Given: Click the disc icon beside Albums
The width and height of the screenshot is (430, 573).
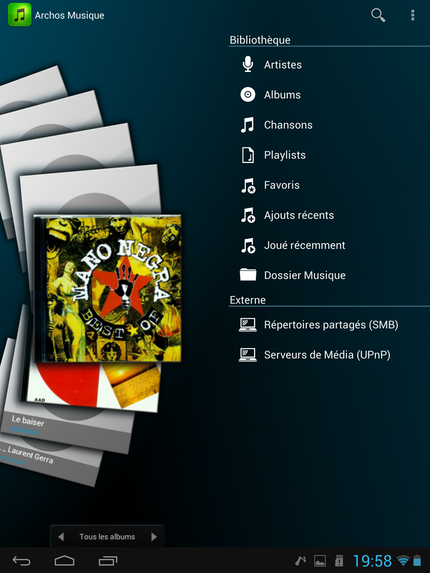Looking at the screenshot, I should tap(248, 95).
